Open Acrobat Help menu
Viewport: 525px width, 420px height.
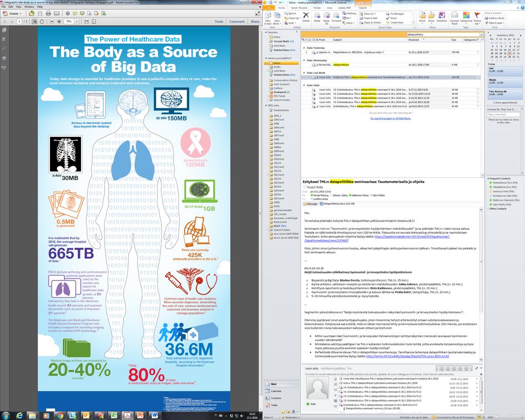40,7
